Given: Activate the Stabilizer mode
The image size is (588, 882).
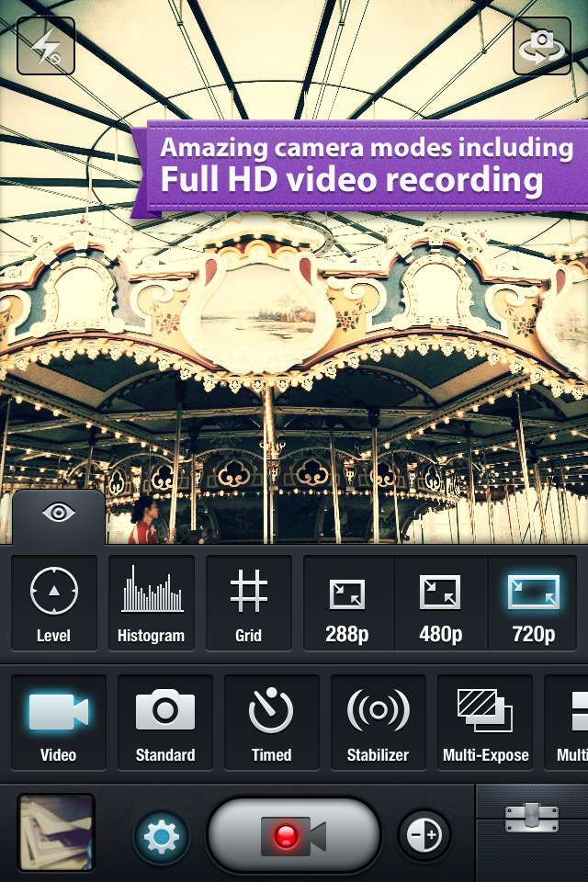Looking at the screenshot, I should pos(379,723).
